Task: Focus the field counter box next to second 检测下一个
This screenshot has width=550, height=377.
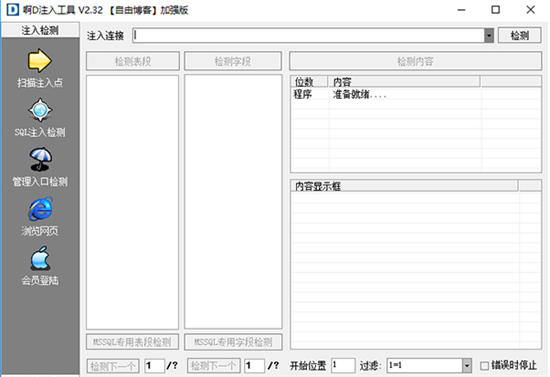Action: point(254,366)
